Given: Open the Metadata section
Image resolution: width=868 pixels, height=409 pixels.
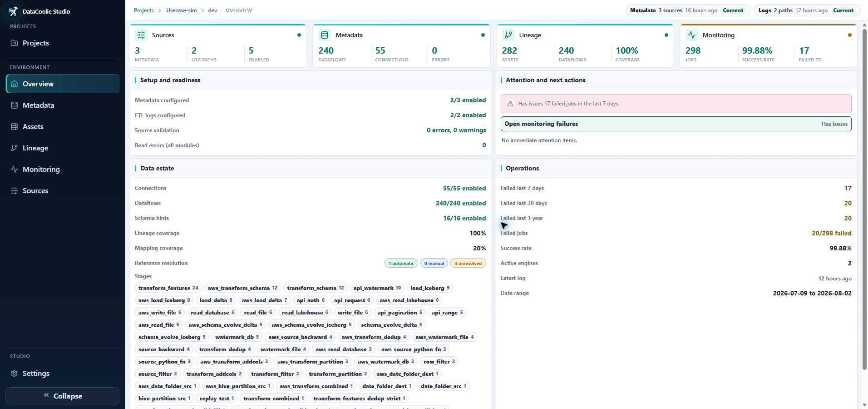Looking at the screenshot, I should click(x=63, y=105).
